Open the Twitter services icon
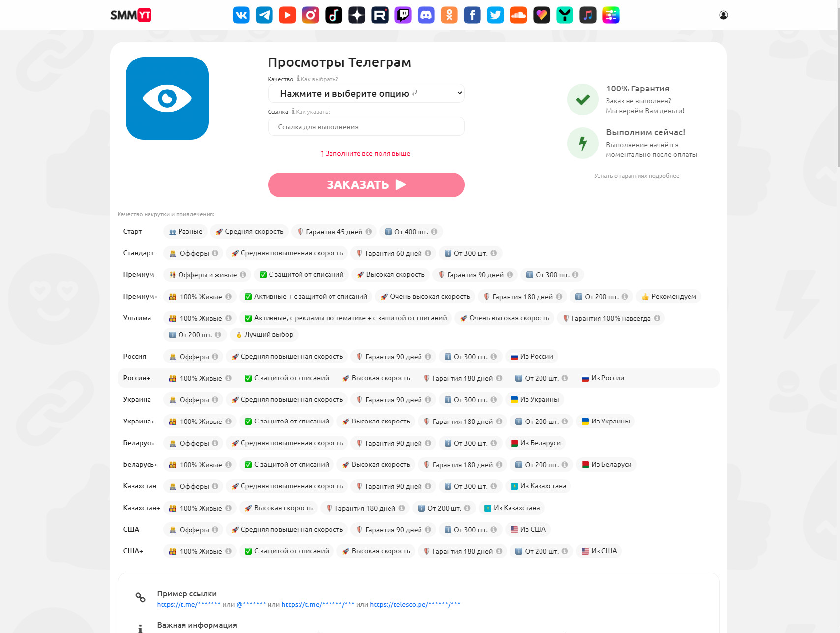The width and height of the screenshot is (840, 633). click(495, 15)
